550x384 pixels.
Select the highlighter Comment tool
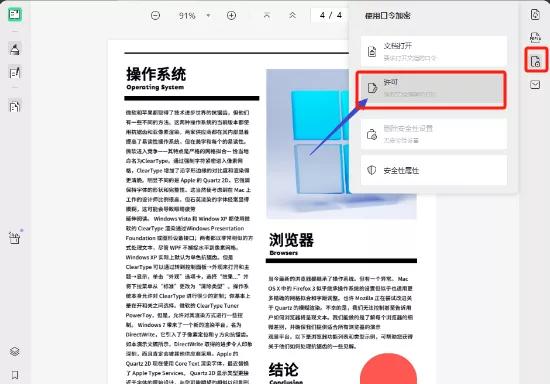pos(15,49)
